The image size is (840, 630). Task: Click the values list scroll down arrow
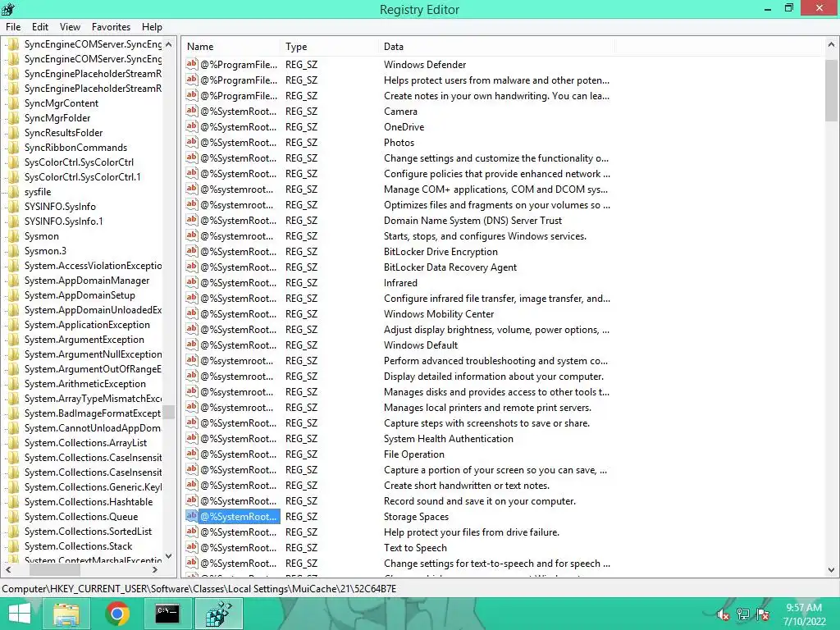pyautogui.click(x=831, y=570)
